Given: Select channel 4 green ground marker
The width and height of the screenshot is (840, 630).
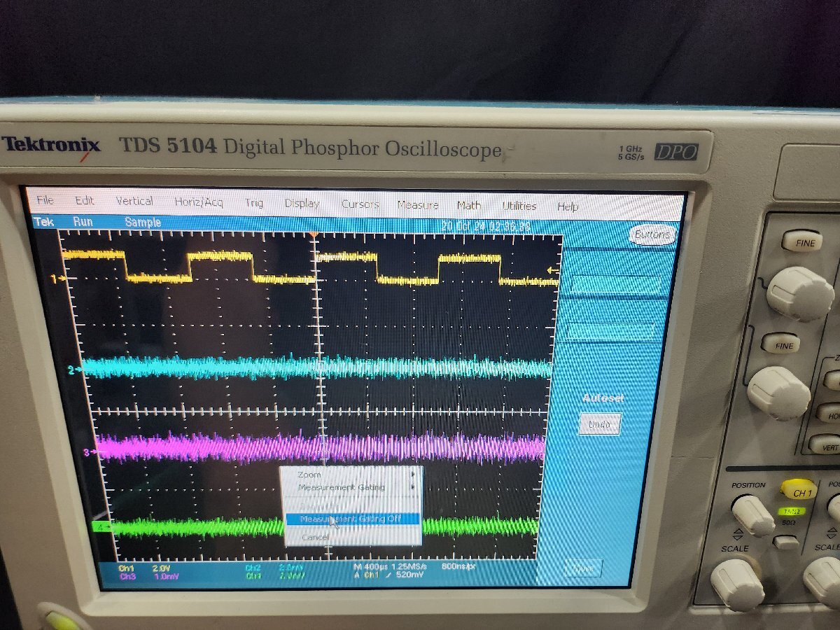Looking at the screenshot, I should pyautogui.click(x=102, y=526).
